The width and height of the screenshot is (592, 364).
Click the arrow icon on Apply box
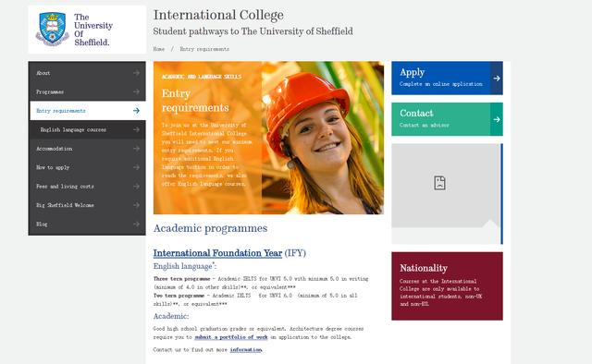497,79
